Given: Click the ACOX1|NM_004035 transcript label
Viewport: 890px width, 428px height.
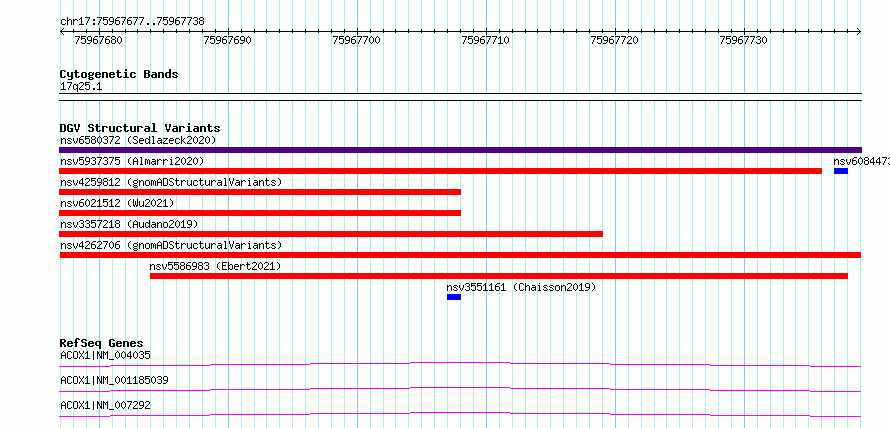Looking at the screenshot, I should pyautogui.click(x=105, y=356).
